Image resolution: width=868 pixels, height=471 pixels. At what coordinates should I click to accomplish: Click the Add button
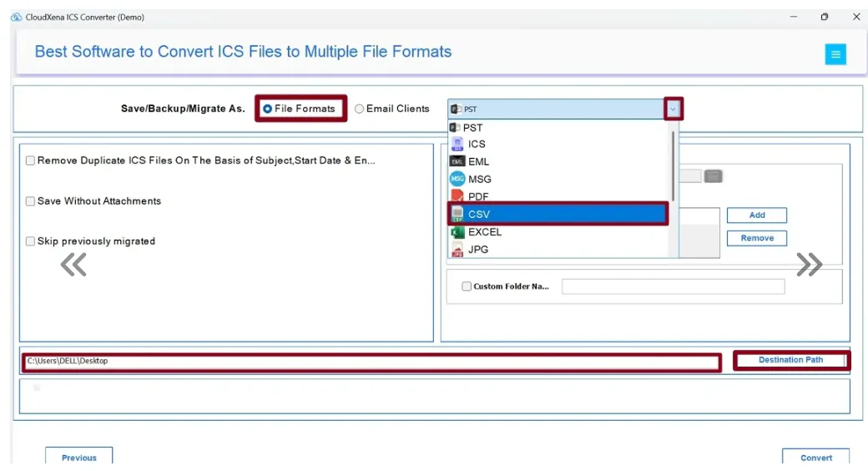757,215
